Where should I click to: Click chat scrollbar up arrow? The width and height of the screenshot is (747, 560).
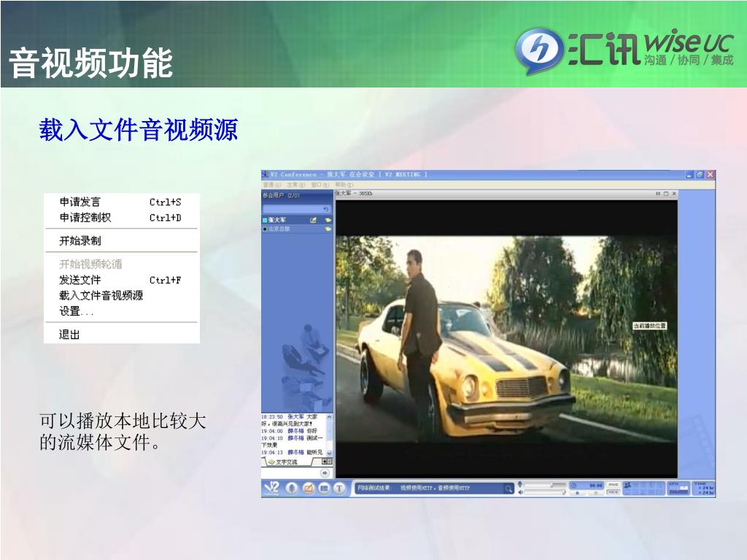pos(329,416)
